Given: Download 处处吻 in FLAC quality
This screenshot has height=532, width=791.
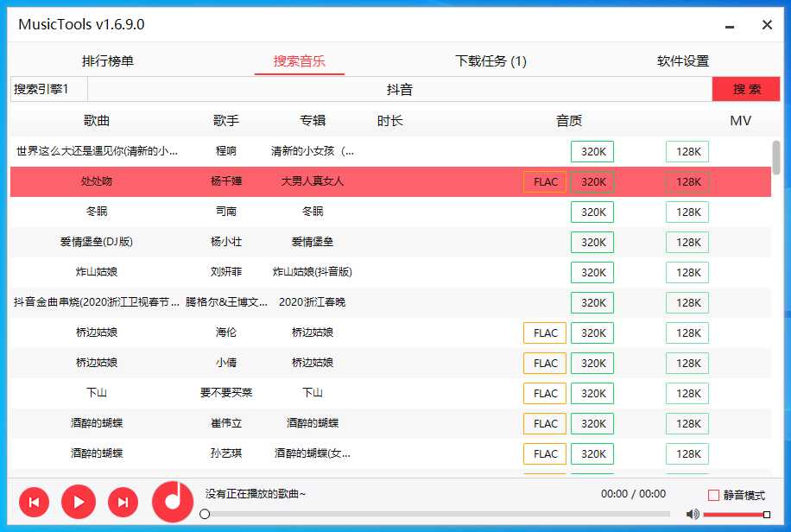Looking at the screenshot, I should tap(545, 181).
